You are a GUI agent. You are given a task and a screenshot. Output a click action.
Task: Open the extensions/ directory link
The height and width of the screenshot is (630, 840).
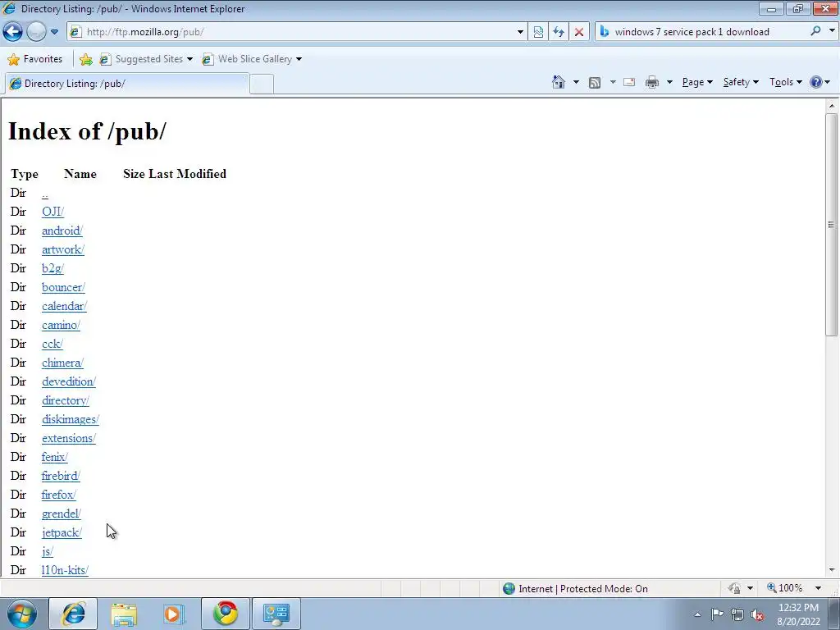(69, 438)
